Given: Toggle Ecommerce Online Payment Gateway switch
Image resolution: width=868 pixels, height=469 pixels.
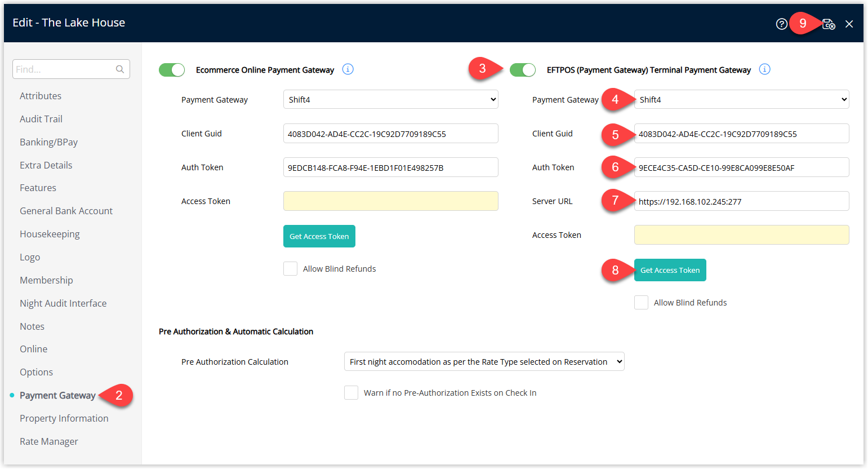Looking at the screenshot, I should coord(172,70).
